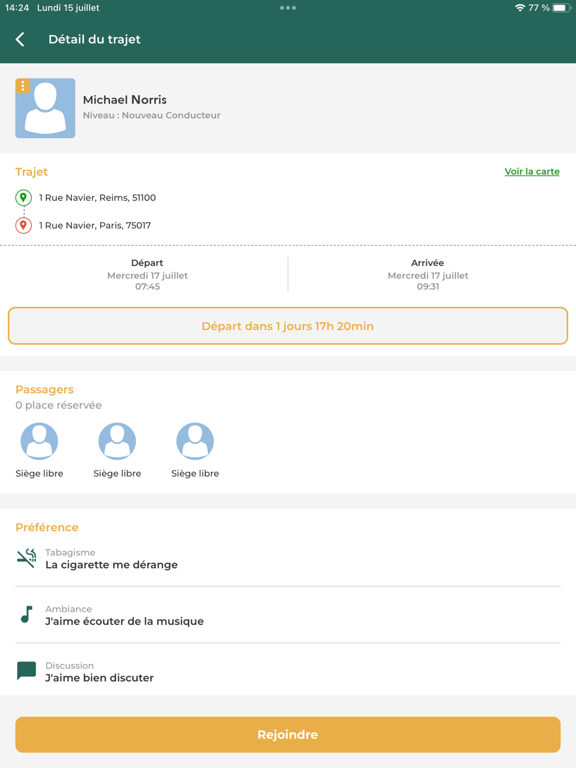576x768 pixels.
Task: Tap the green departure location pin
Action: click(x=23, y=197)
